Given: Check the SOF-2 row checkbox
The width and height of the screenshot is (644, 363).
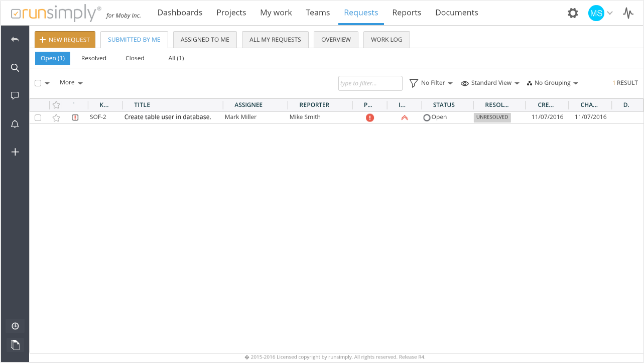Looking at the screenshot, I should [x=38, y=117].
